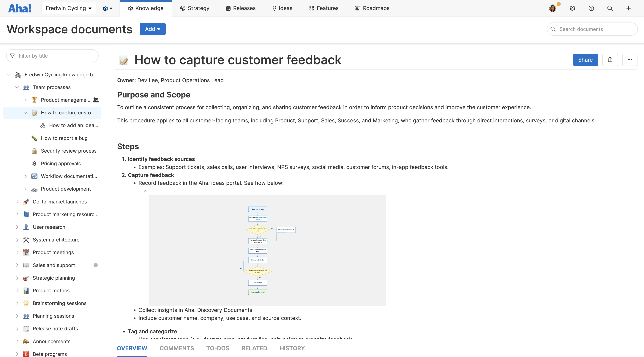The width and height of the screenshot is (644, 357).
Task: Click the export document icon next to Share
Action: pos(610,60)
